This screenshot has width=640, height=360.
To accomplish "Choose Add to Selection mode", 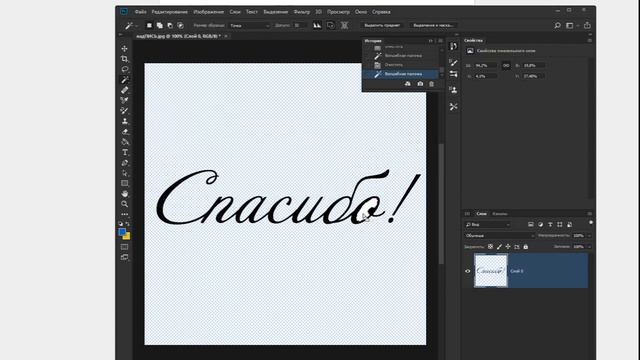I will (160, 25).
